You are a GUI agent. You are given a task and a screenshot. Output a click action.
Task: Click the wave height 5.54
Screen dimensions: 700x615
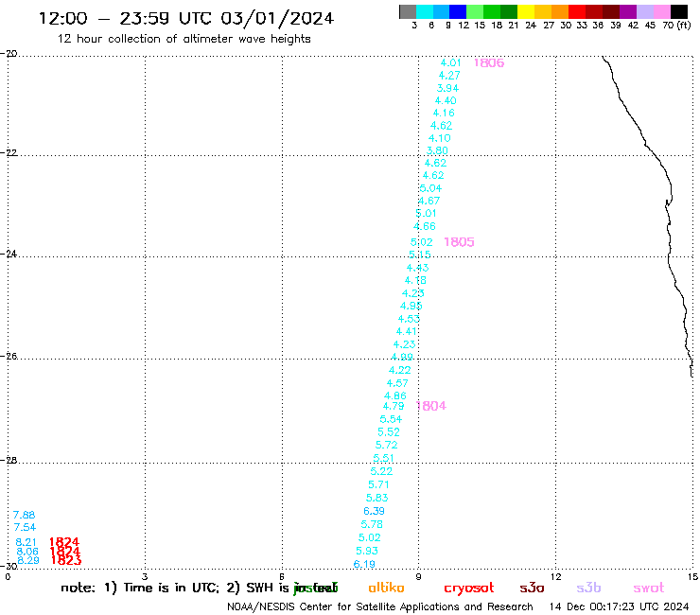[x=391, y=419]
